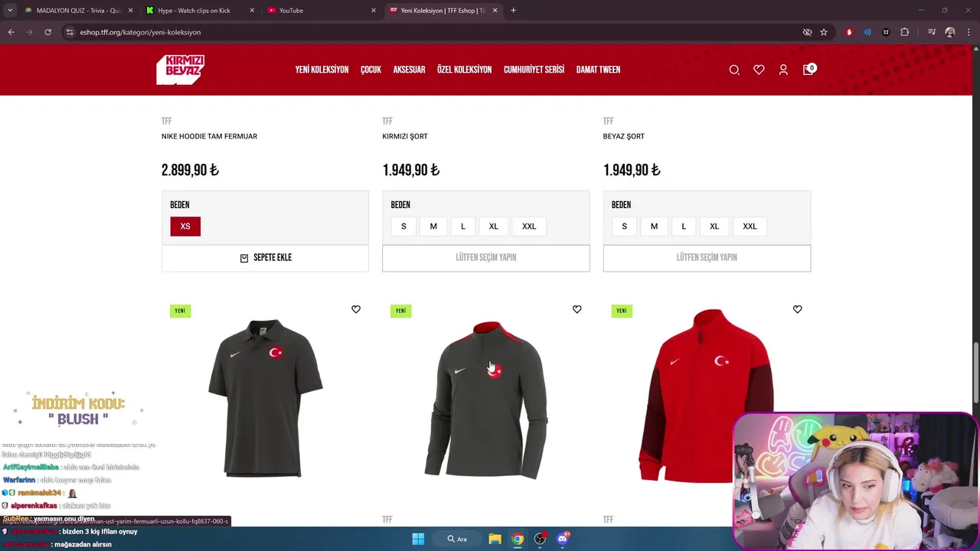Favorite the red jacket with heart icon

(797, 309)
